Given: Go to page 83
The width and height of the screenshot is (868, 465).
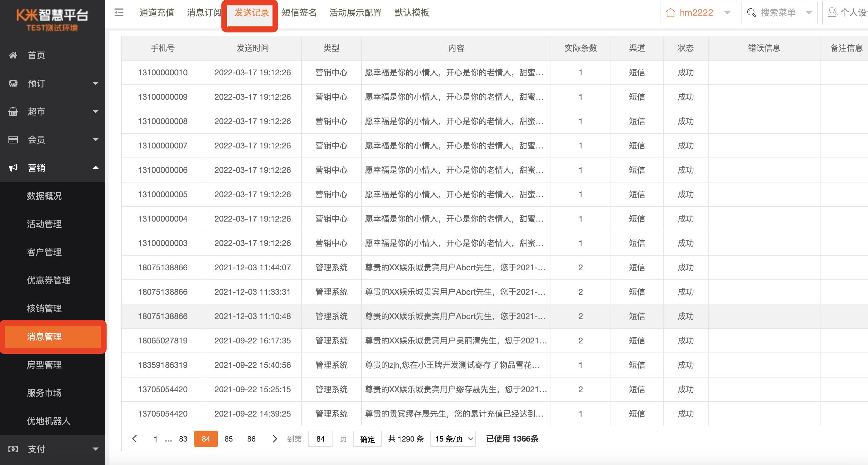Looking at the screenshot, I should 183,439.
